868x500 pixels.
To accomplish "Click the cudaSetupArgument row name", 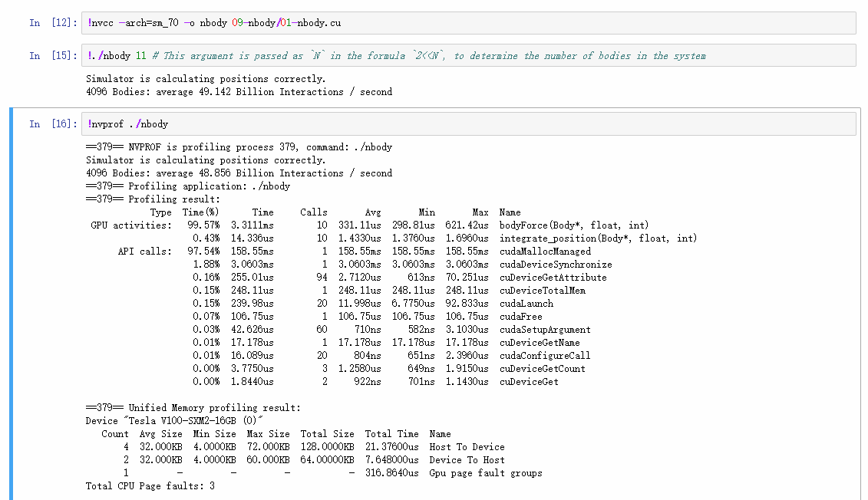I will click(x=545, y=330).
